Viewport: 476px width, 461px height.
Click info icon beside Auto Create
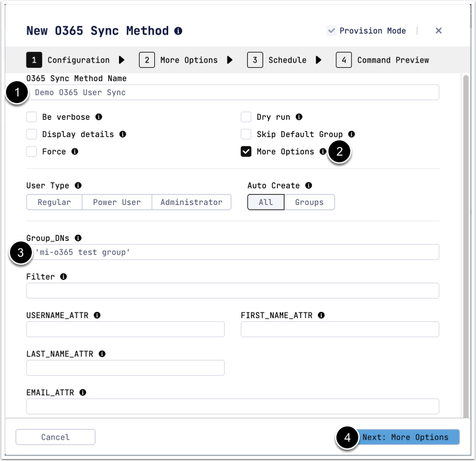click(308, 186)
